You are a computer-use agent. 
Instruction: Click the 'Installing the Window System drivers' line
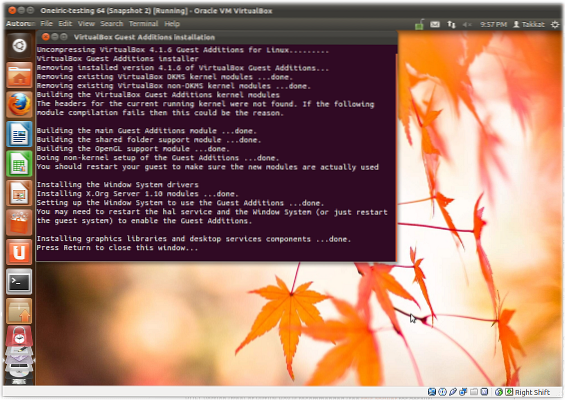(x=117, y=185)
